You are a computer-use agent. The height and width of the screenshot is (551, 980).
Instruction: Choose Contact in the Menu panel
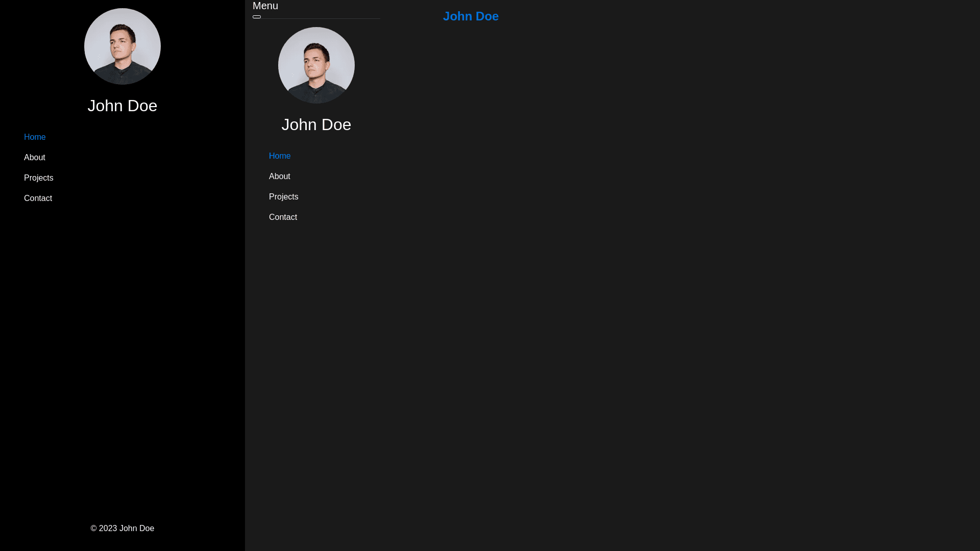pyautogui.click(x=283, y=217)
